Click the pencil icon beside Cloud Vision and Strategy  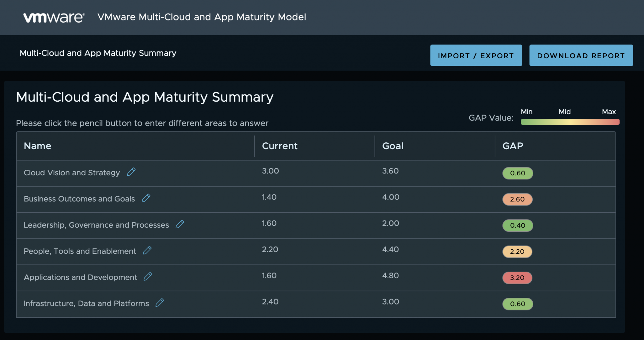click(131, 172)
